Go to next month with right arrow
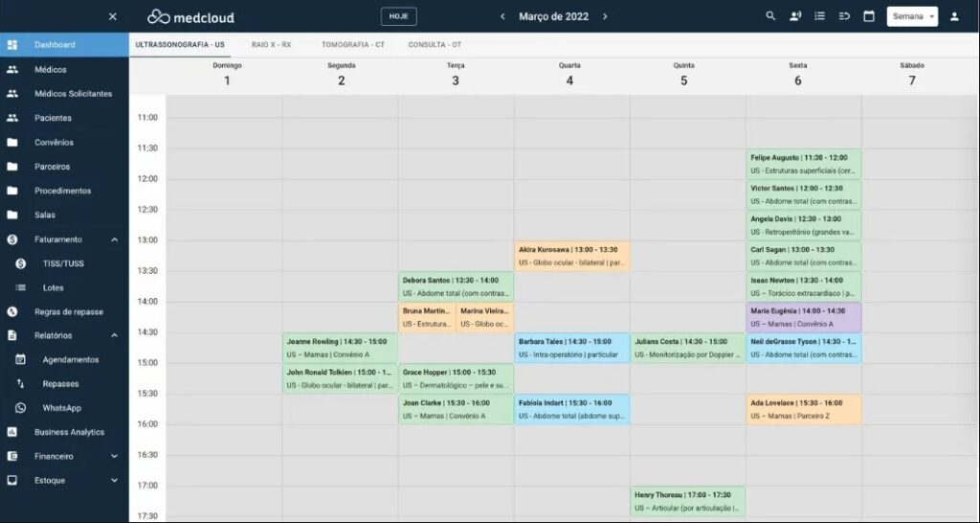 pyautogui.click(x=605, y=16)
